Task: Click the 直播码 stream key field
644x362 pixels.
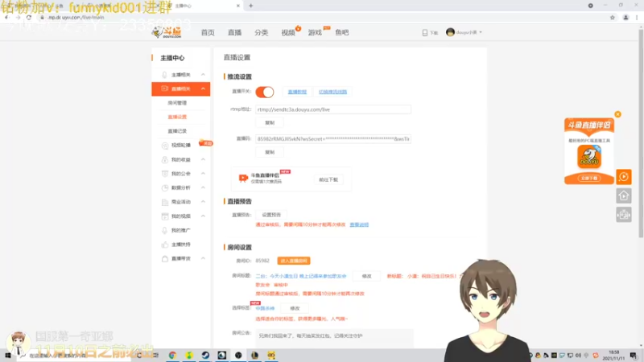Action: pyautogui.click(x=333, y=139)
